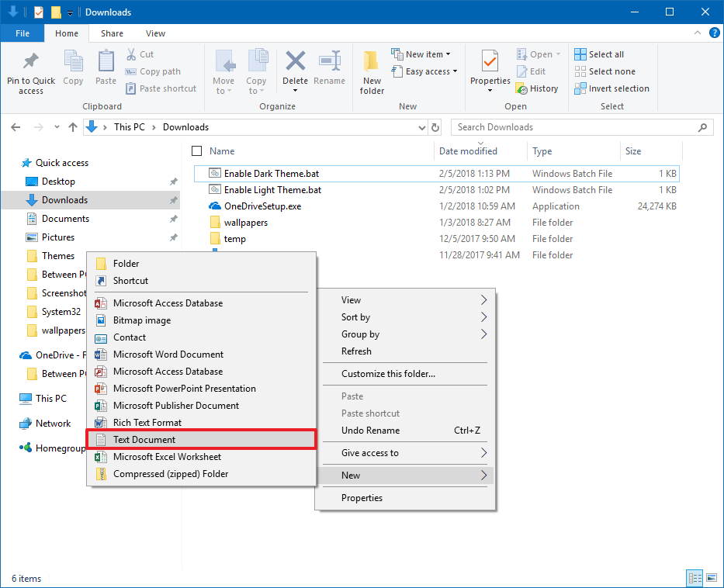This screenshot has height=588, width=724.
Task: Open the Sort by submenu
Action: coord(405,317)
